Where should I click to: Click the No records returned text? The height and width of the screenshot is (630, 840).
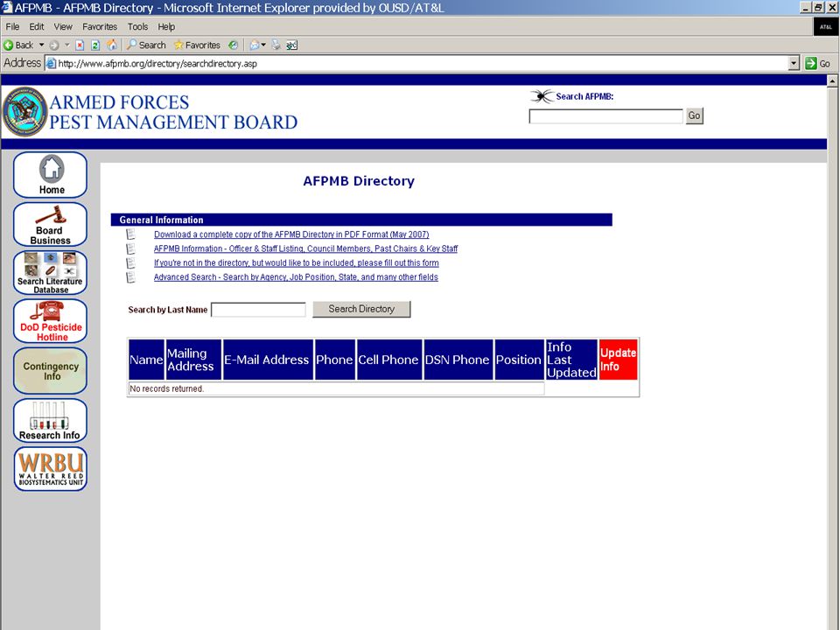point(166,388)
